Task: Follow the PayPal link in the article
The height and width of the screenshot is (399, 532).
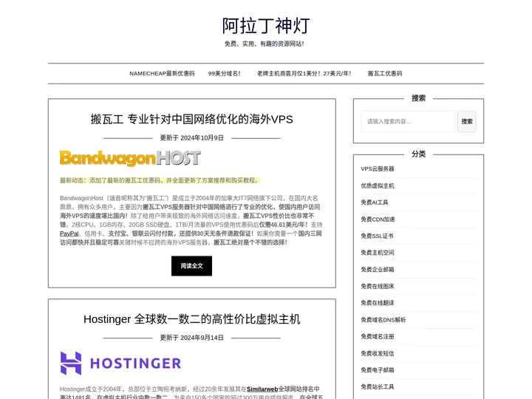Action: [x=69, y=233]
